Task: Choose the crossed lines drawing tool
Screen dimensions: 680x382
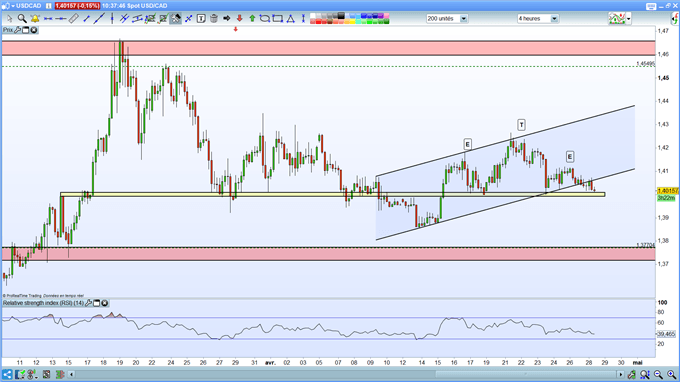Action: (x=124, y=18)
